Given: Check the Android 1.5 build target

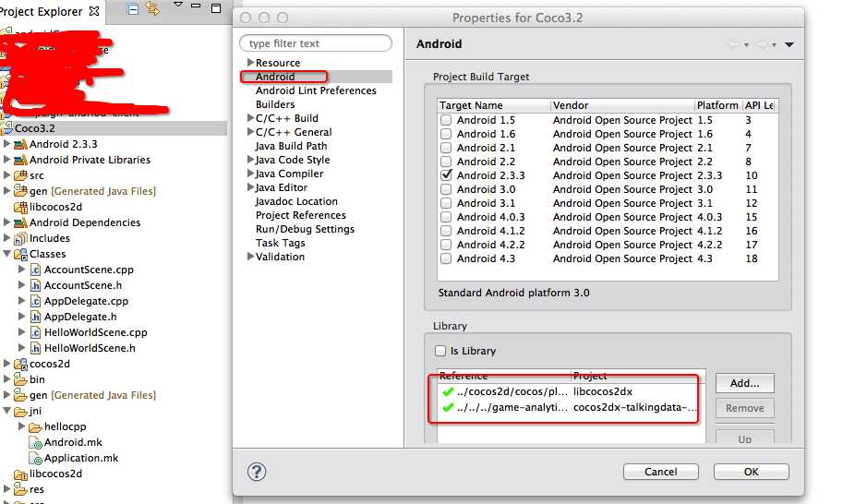Looking at the screenshot, I should (446, 120).
